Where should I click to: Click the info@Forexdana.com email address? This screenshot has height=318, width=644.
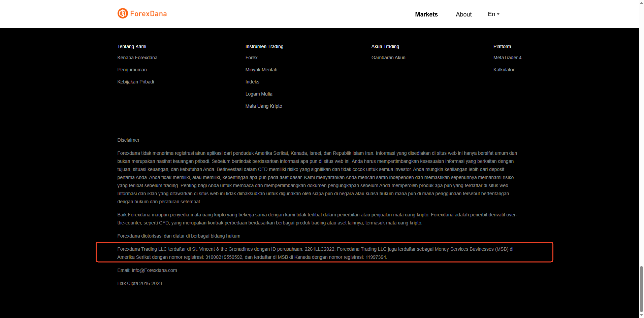point(154,270)
